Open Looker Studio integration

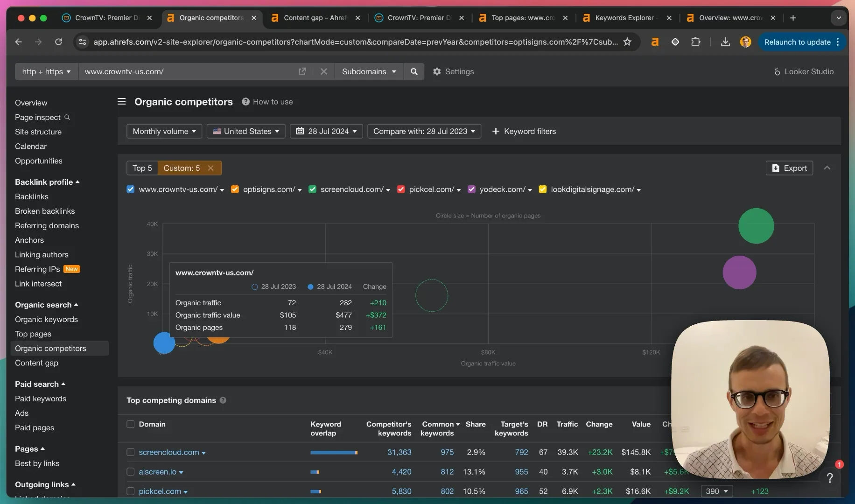804,71
